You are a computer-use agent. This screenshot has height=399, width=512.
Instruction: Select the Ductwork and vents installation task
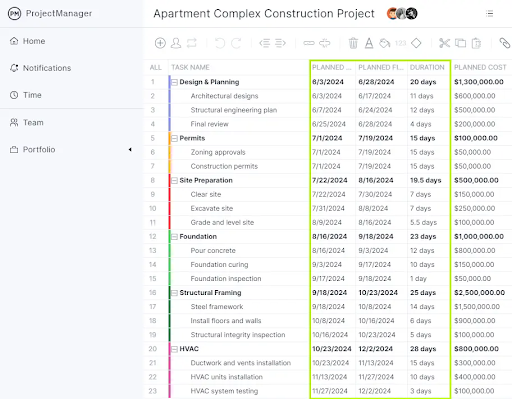241,363
